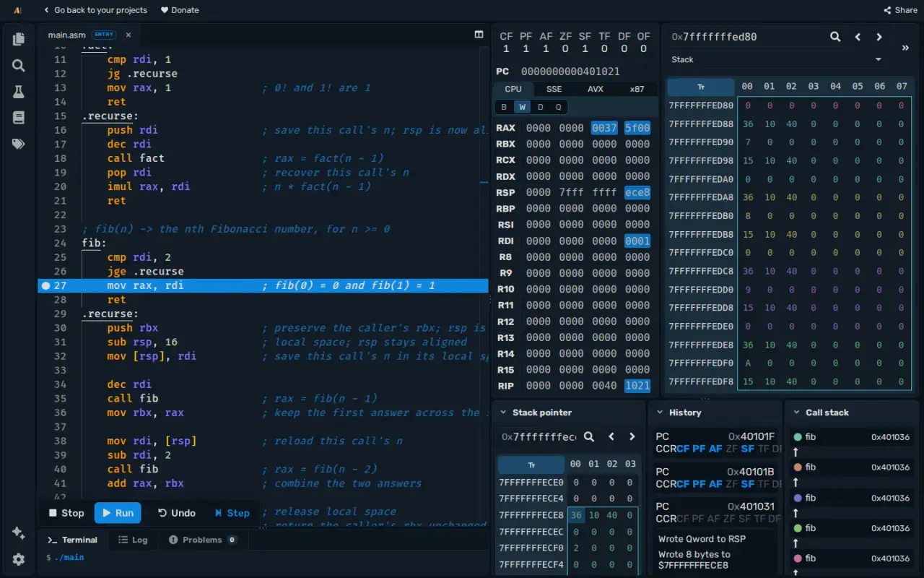The height and width of the screenshot is (578, 924).
Task: Toggle the OF flag value
Action: [x=644, y=49]
